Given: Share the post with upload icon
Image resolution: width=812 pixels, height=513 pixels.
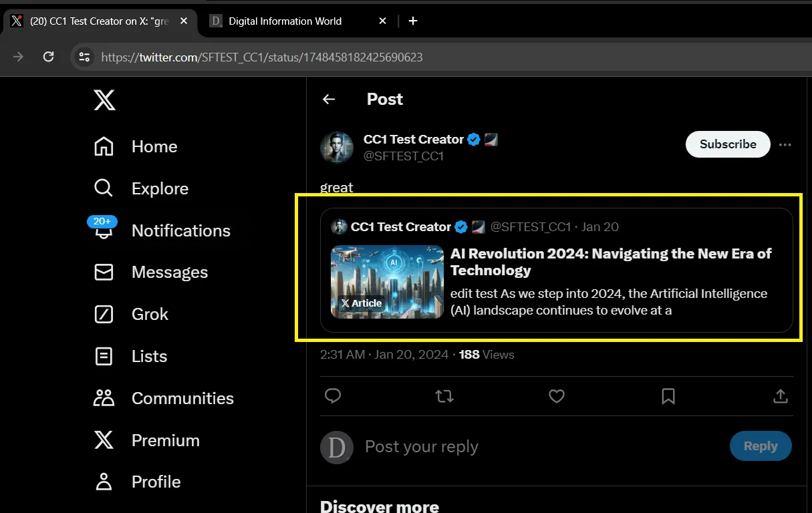Looking at the screenshot, I should click(780, 396).
